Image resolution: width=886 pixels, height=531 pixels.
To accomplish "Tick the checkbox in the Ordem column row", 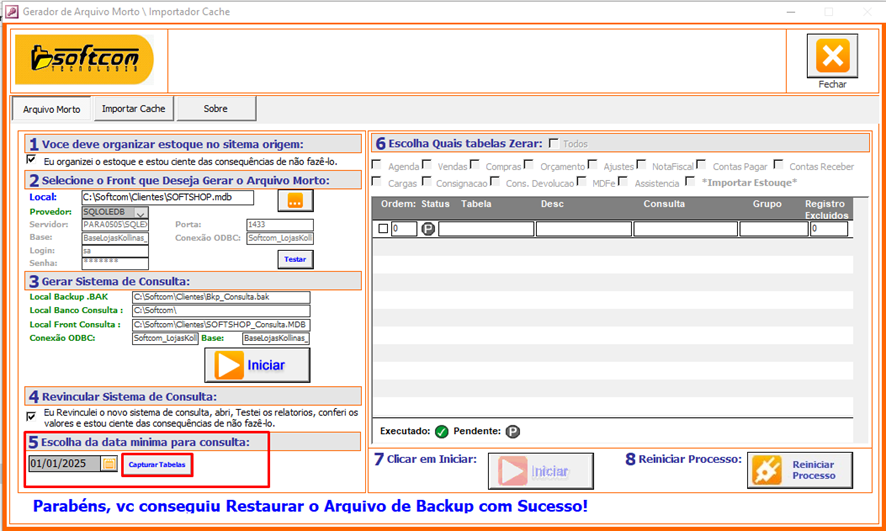I will tap(383, 229).
